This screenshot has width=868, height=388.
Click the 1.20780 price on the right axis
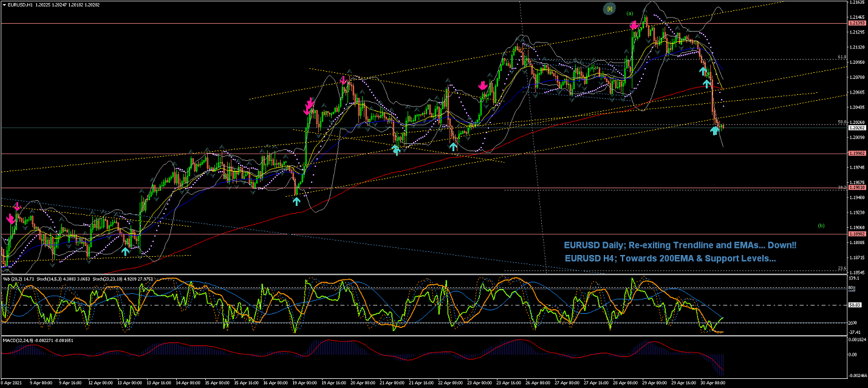tap(857, 77)
